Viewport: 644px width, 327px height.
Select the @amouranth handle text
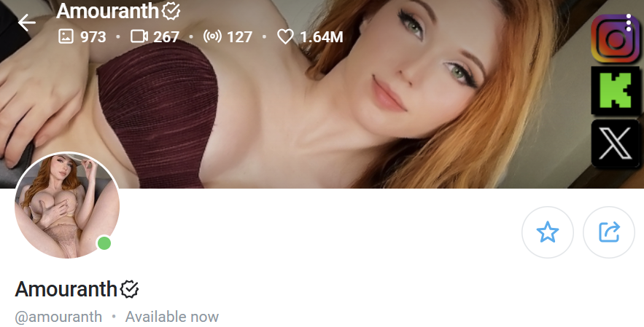(x=58, y=317)
